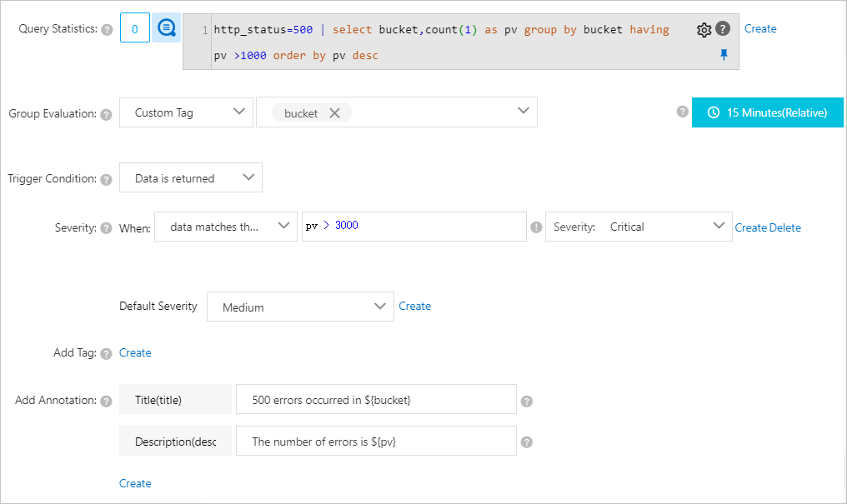The height and width of the screenshot is (504, 847).
Task: Click help icon beside Group Evaluation label
Action: point(107,114)
